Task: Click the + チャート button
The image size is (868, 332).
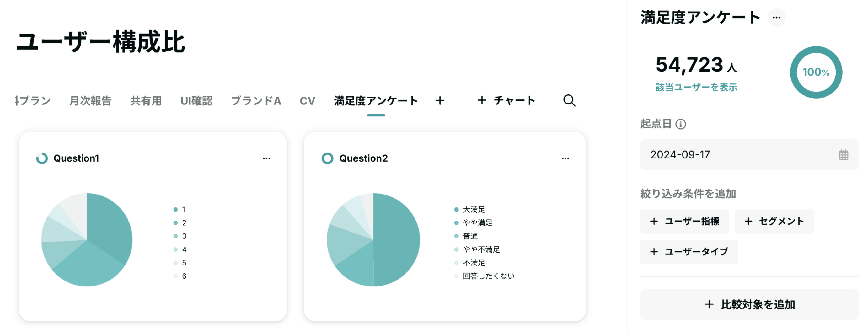Action: coord(506,100)
